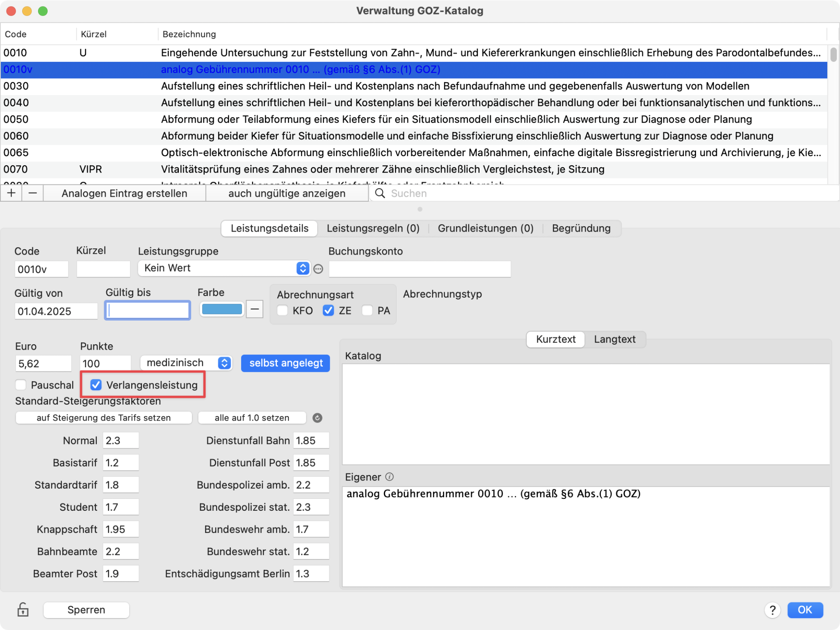Select catalog row 0010 Eingehende Untersuchung
The image size is (840, 630).
point(414,53)
